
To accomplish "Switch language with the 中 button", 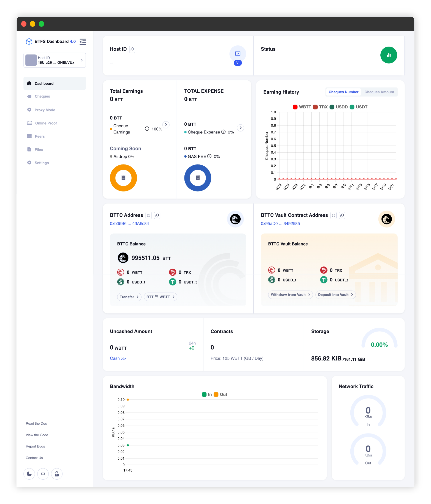I will tap(43, 474).
